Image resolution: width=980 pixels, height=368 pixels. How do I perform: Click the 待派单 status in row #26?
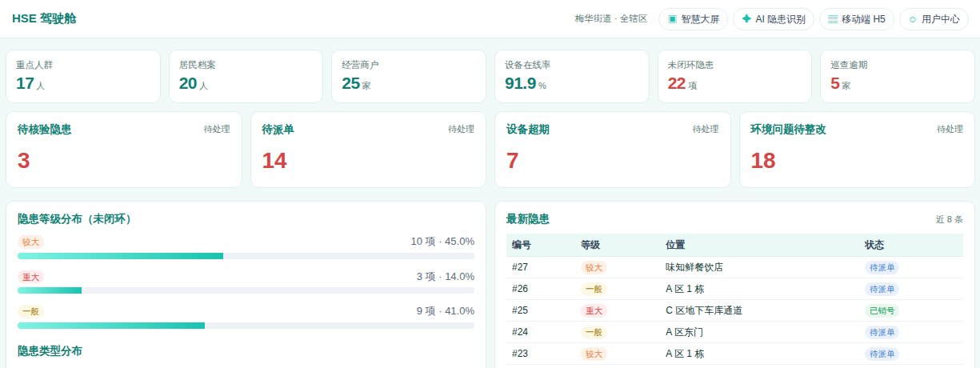point(882,289)
